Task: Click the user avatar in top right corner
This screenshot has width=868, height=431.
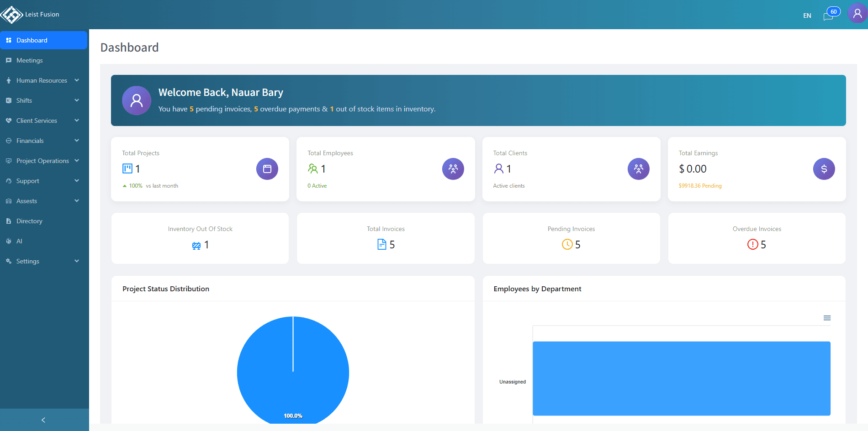Action: [x=856, y=13]
